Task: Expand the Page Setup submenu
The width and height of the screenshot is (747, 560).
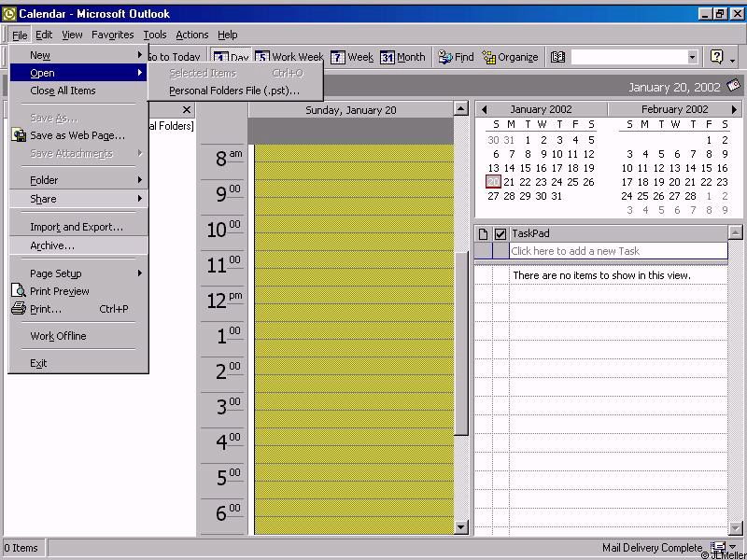Action: coord(78,273)
